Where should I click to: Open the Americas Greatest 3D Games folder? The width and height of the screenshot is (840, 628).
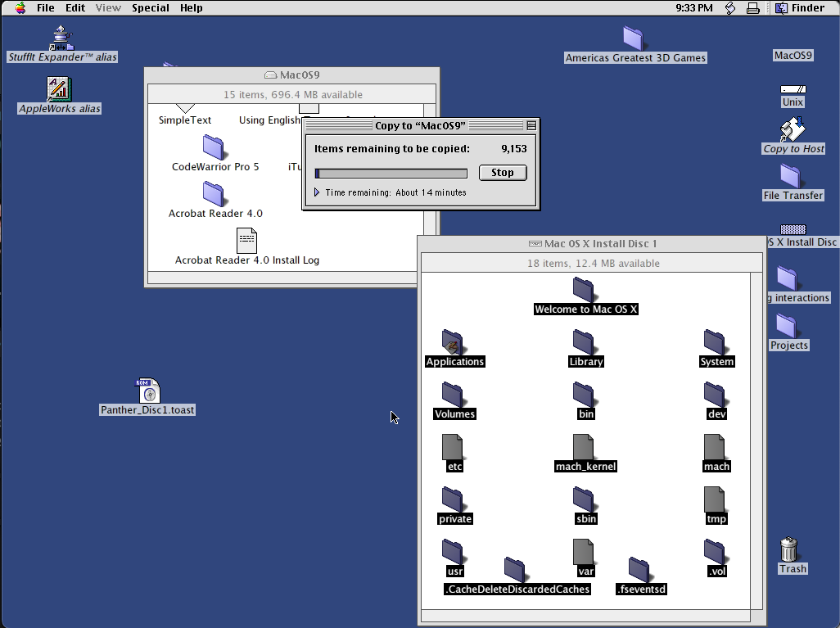pos(635,38)
